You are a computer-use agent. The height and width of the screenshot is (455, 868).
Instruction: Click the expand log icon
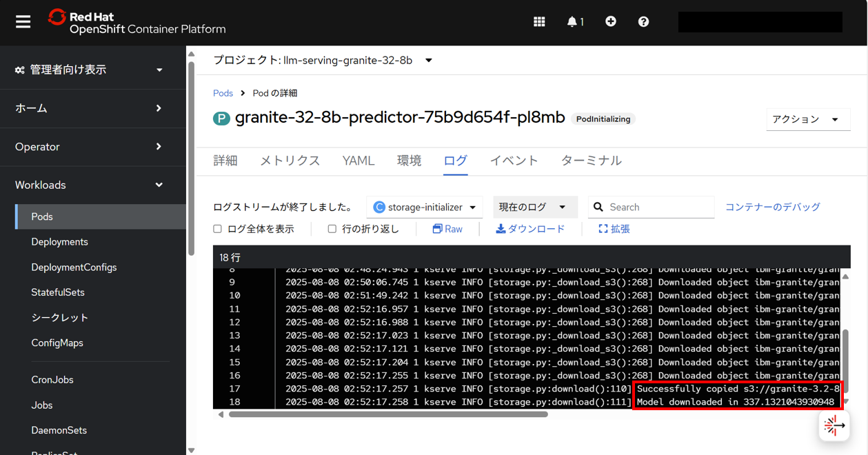[x=603, y=229]
